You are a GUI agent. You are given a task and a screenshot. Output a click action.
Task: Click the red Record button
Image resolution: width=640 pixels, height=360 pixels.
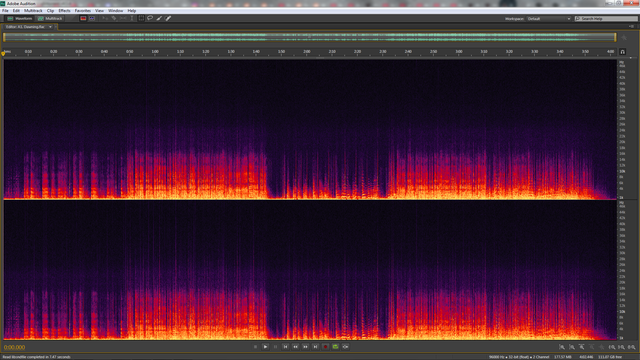[325, 347]
